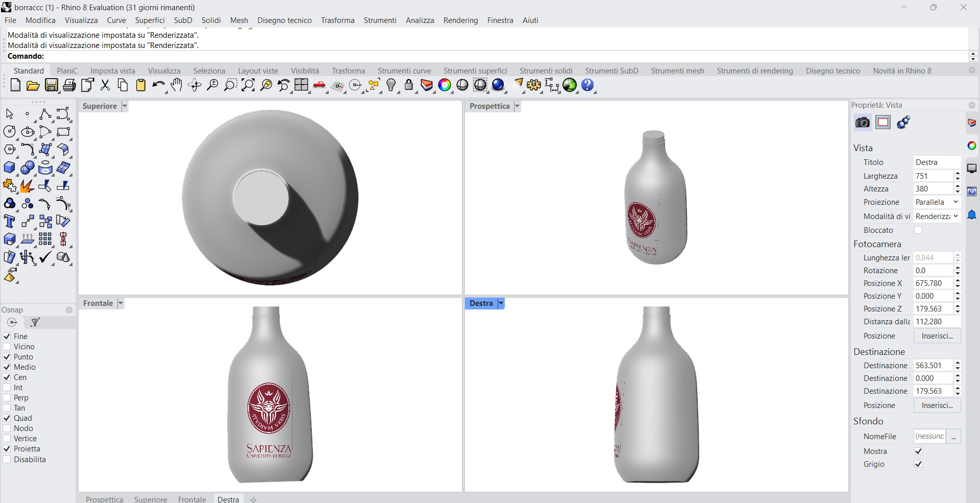This screenshot has width=980, height=503.
Task: Click the Inserisci button under Fotocamera
Action: coord(937,336)
